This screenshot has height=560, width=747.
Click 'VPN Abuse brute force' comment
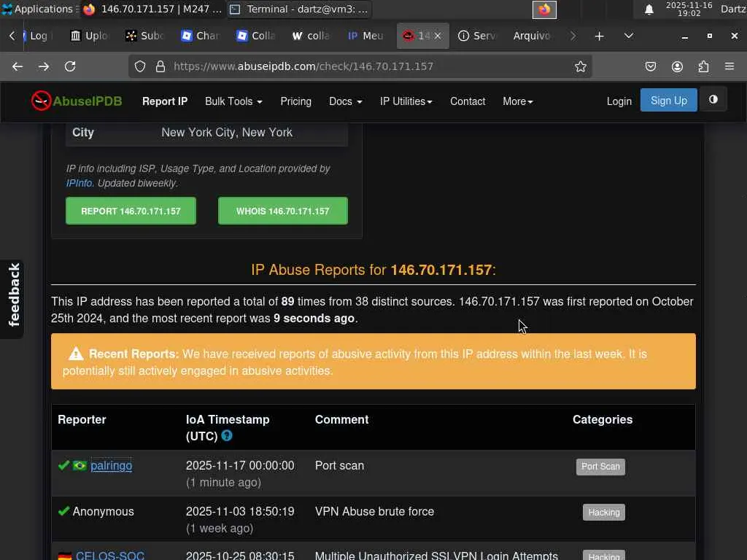point(374,511)
